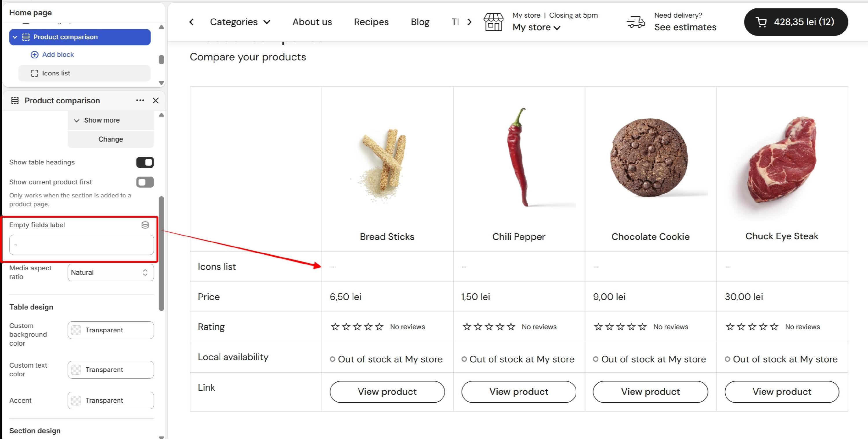Click the shopping cart icon
Screen dimensions: 868x439
click(761, 22)
